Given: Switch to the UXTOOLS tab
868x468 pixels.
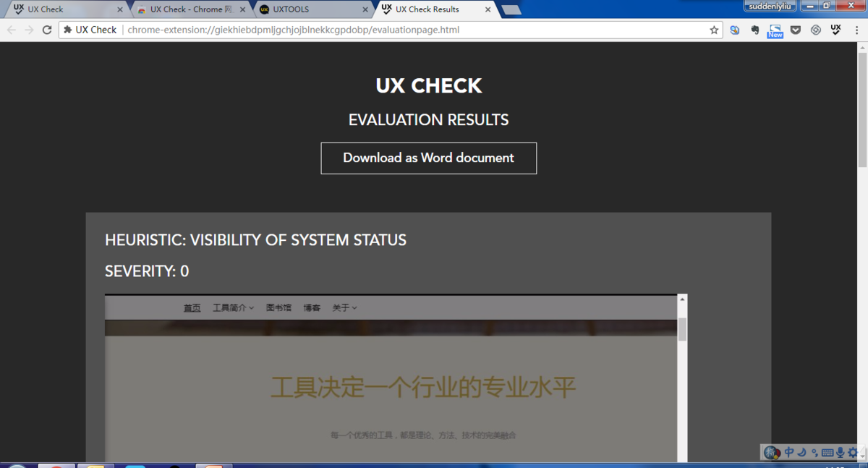Looking at the screenshot, I should pyautogui.click(x=313, y=9).
